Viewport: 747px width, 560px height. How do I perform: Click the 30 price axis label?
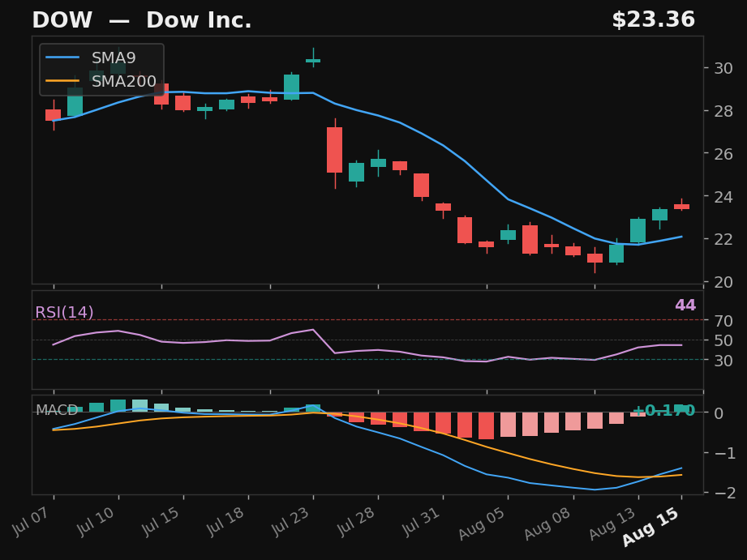(x=723, y=69)
